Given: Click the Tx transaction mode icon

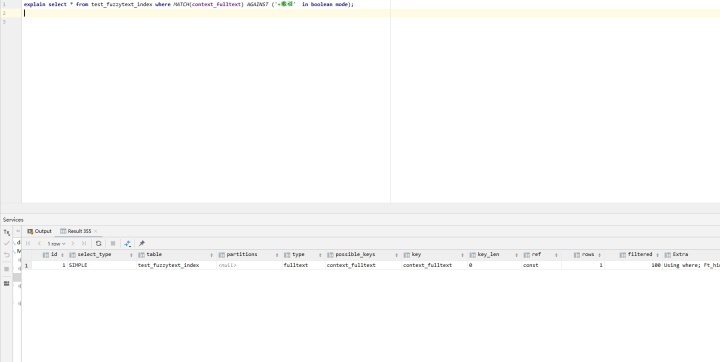Looking at the screenshot, I should click(6, 232).
